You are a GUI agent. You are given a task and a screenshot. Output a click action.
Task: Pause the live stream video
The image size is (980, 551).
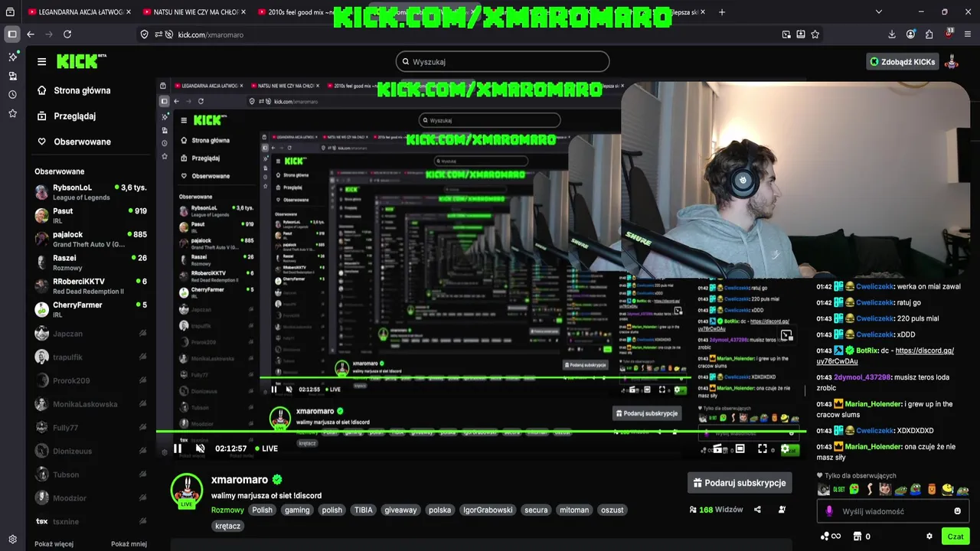178,448
